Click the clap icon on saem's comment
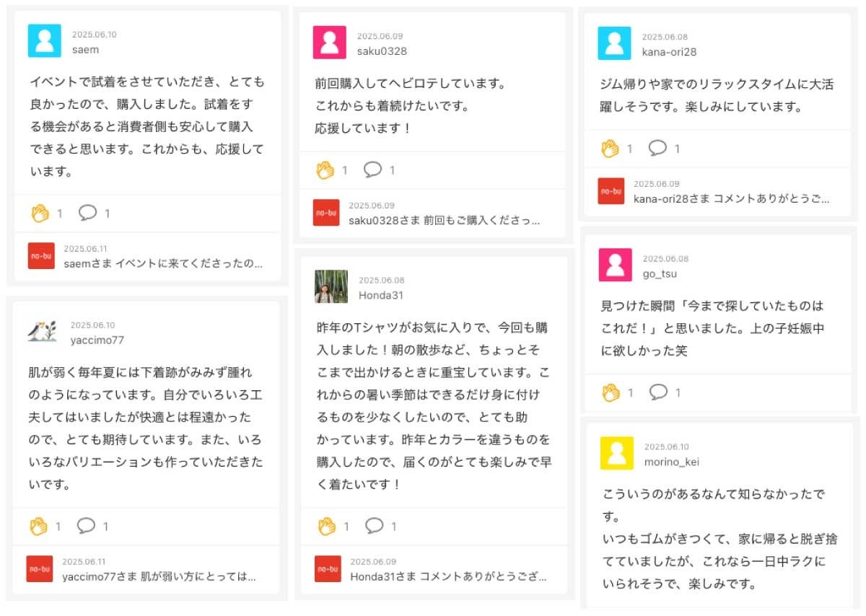The width and height of the screenshot is (866, 616). (x=40, y=213)
